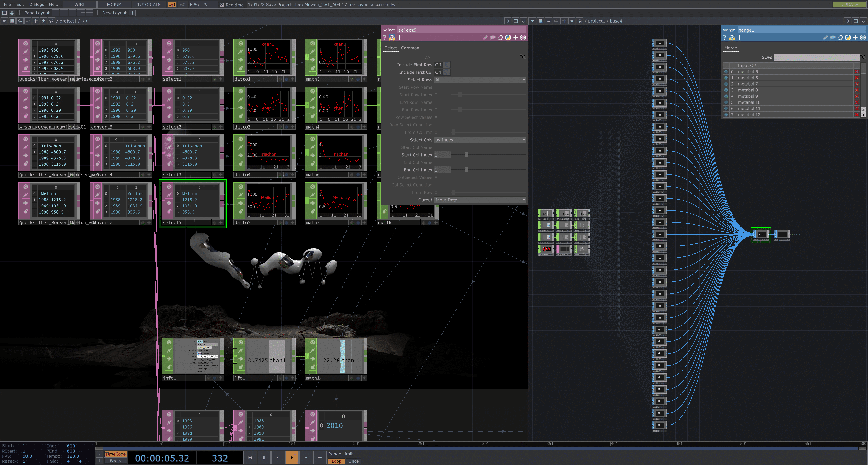The height and width of the screenshot is (465, 868).
Task: Add new layout with plus button
Action: [132, 13]
